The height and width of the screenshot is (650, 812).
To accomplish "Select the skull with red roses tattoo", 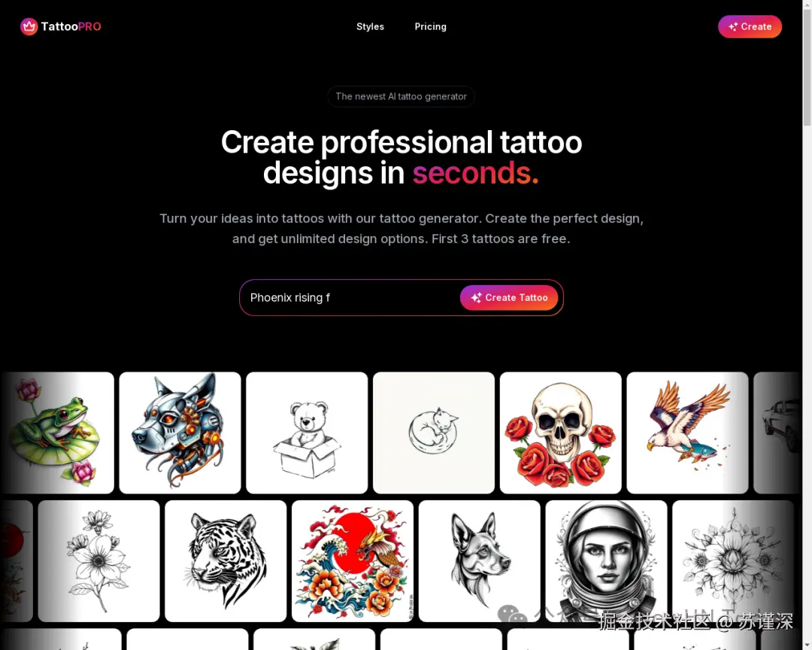I will point(560,433).
